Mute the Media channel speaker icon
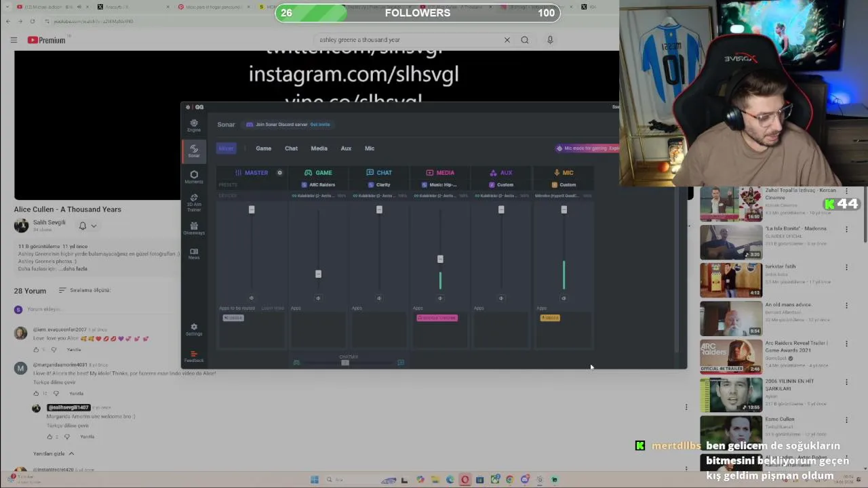 tap(440, 298)
